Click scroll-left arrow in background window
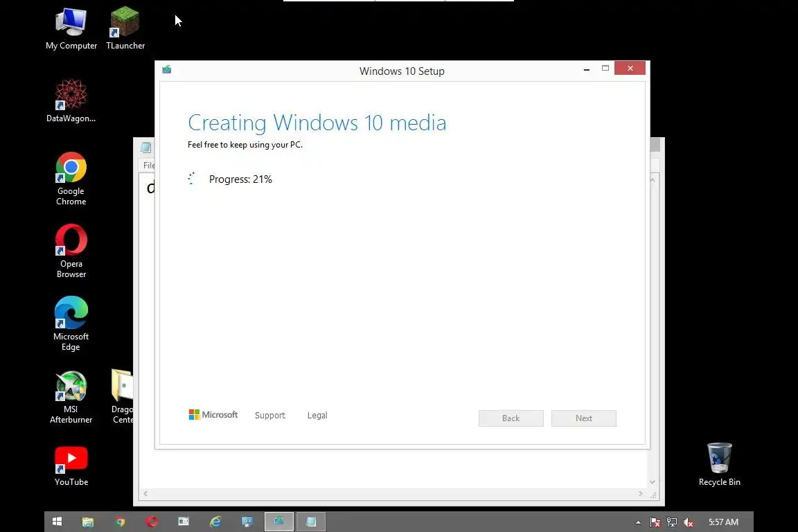 (x=145, y=493)
